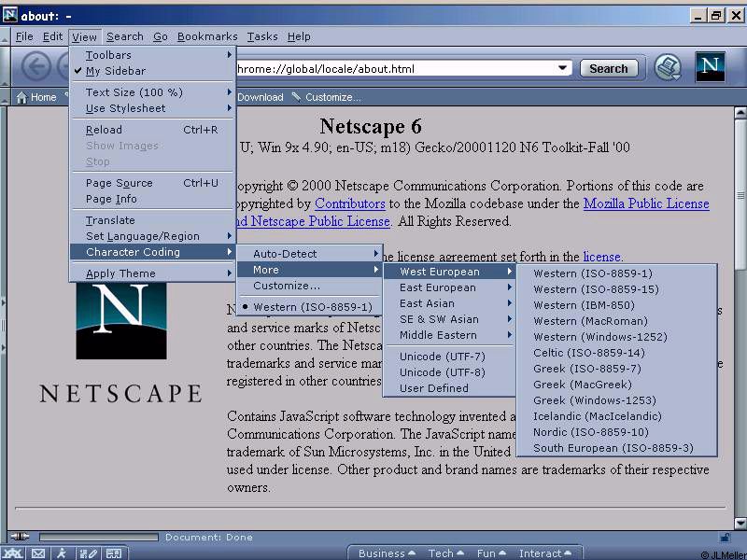Image resolution: width=747 pixels, height=560 pixels.
Task: Click the Home icon in the personal toolbar
Action: [21, 98]
